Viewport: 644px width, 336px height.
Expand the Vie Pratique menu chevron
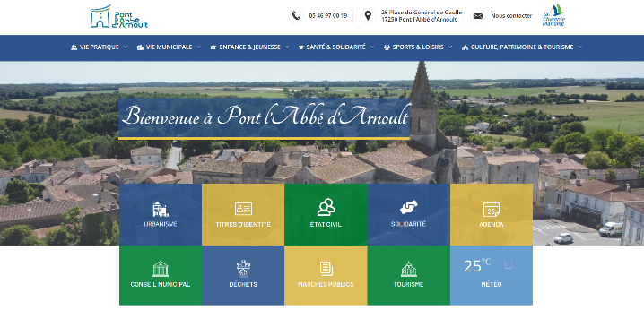coord(126,47)
